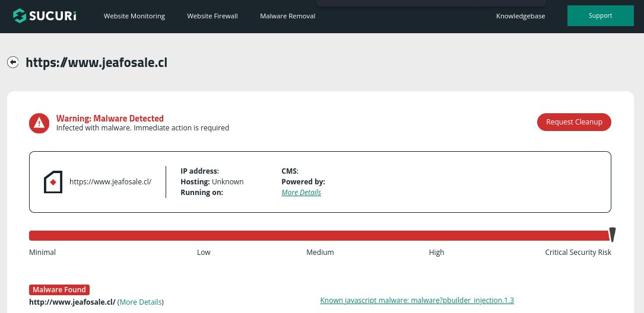The width and height of the screenshot is (644, 313).
Task: Open Malware Removal menu item
Action: tap(287, 16)
